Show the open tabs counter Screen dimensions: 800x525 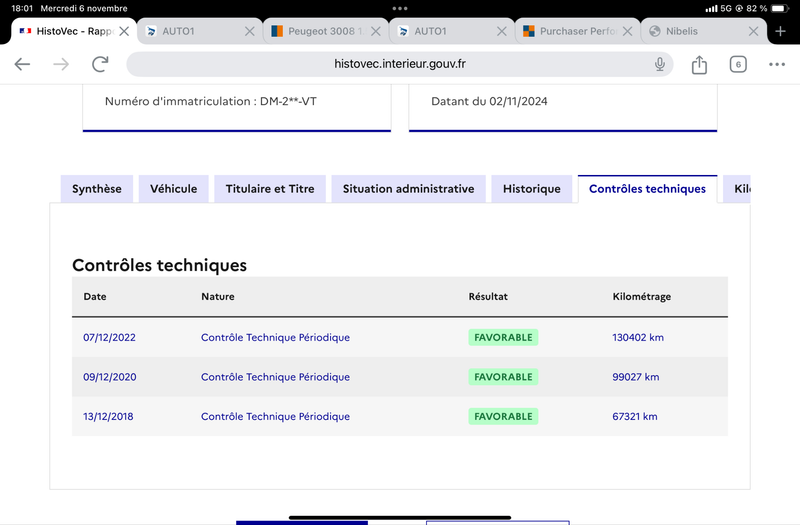coord(738,64)
